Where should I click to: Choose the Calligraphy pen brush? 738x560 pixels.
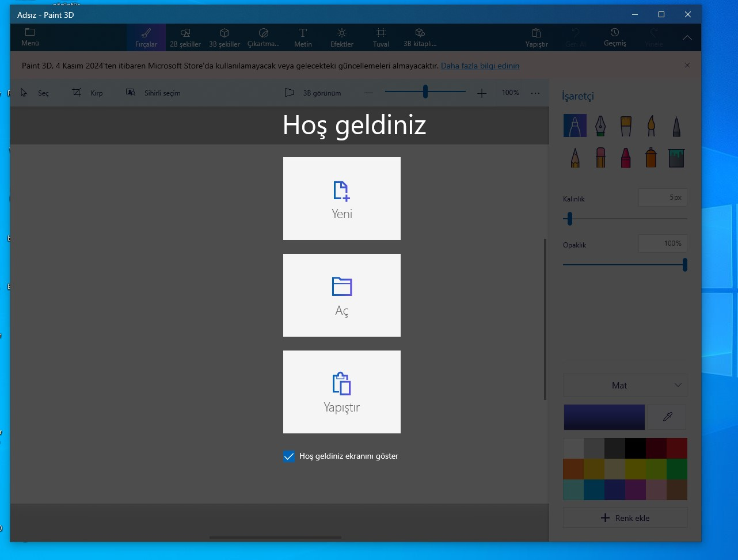pos(600,125)
